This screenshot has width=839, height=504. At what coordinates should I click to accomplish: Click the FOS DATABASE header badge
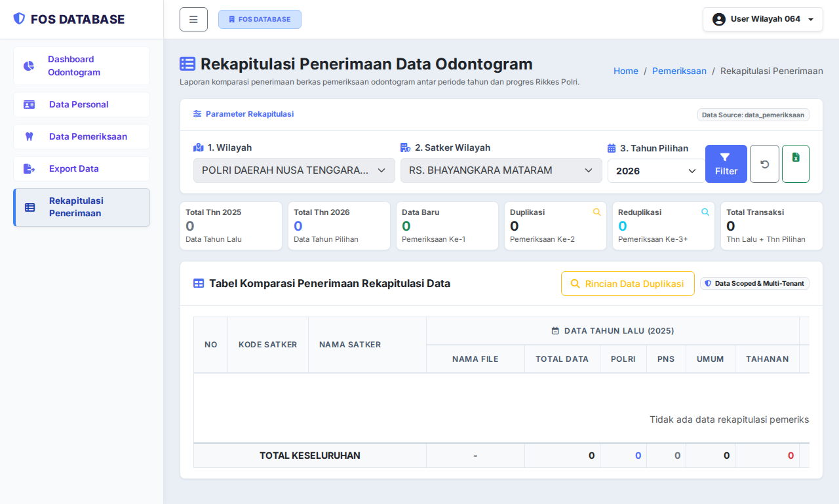click(260, 20)
